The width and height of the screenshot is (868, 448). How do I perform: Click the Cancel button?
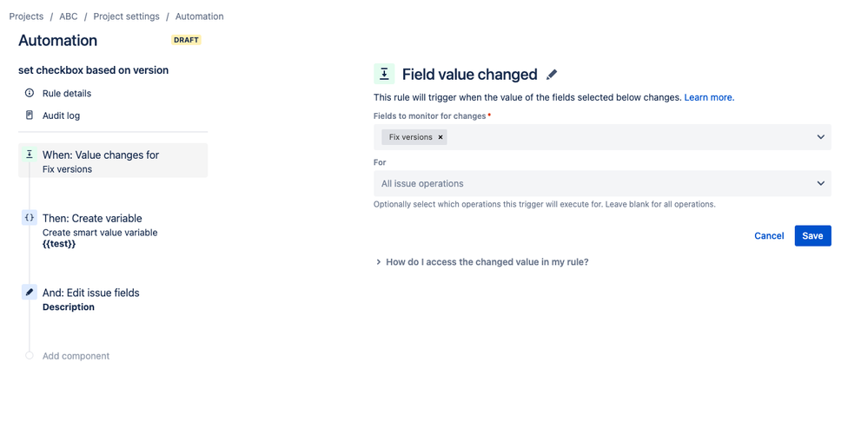769,236
